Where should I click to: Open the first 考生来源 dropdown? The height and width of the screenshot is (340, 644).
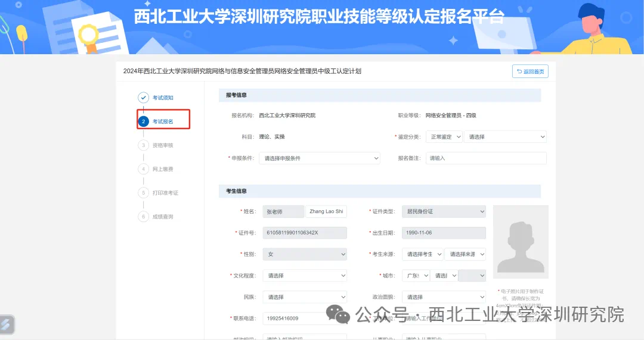click(423, 254)
